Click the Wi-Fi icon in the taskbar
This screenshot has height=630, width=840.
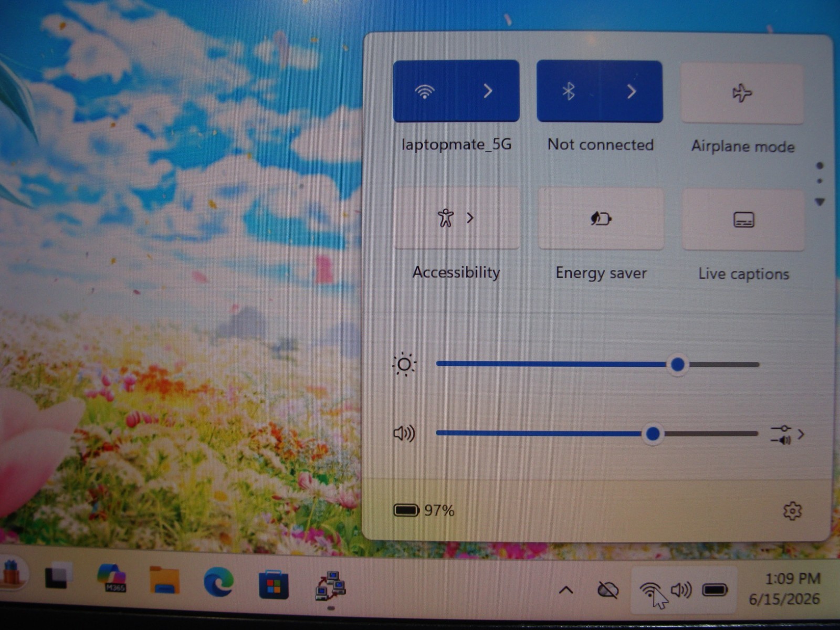[x=650, y=590]
